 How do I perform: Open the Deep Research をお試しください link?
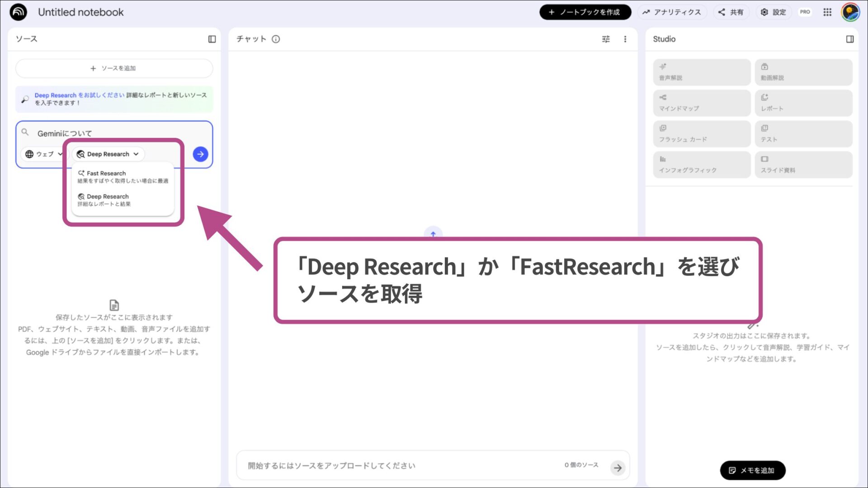55,95
